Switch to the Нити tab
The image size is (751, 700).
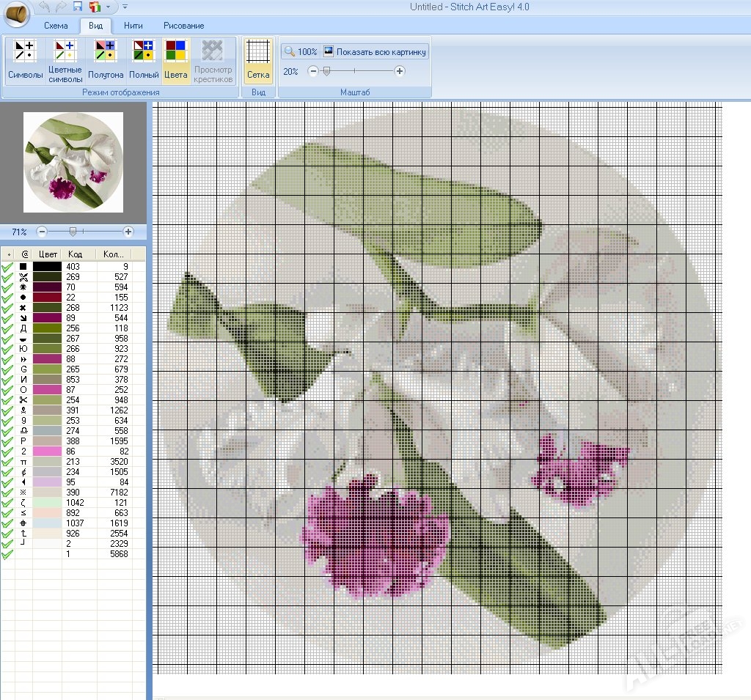click(x=133, y=25)
